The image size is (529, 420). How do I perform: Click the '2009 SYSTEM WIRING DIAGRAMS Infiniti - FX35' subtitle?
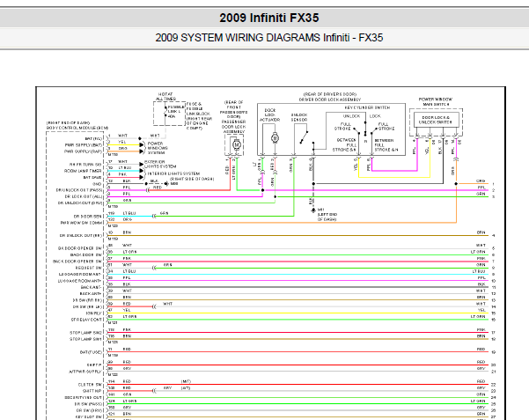pos(268,38)
